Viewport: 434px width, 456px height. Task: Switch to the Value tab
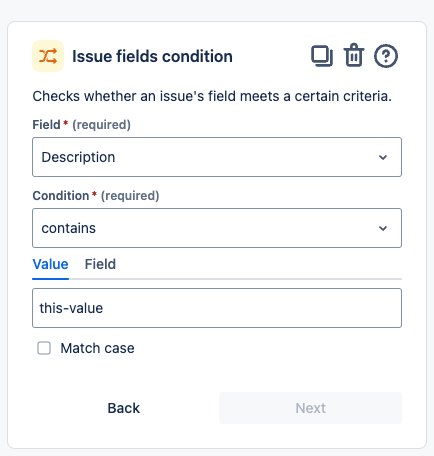click(50, 264)
